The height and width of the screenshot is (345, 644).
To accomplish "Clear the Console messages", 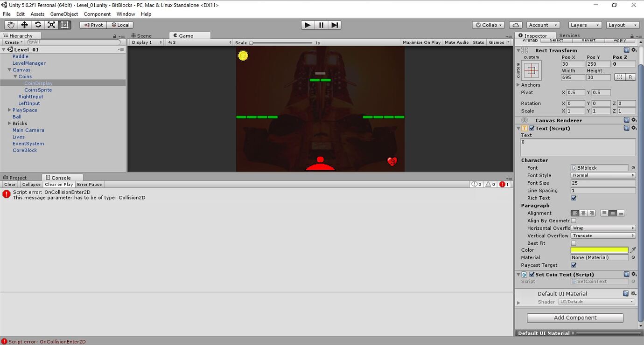I will tap(9, 184).
